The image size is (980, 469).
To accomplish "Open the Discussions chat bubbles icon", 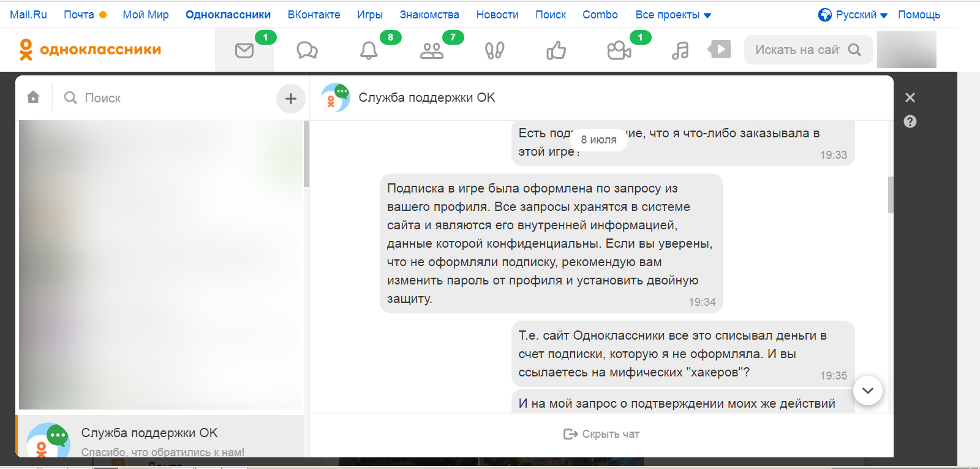I will pos(307,50).
